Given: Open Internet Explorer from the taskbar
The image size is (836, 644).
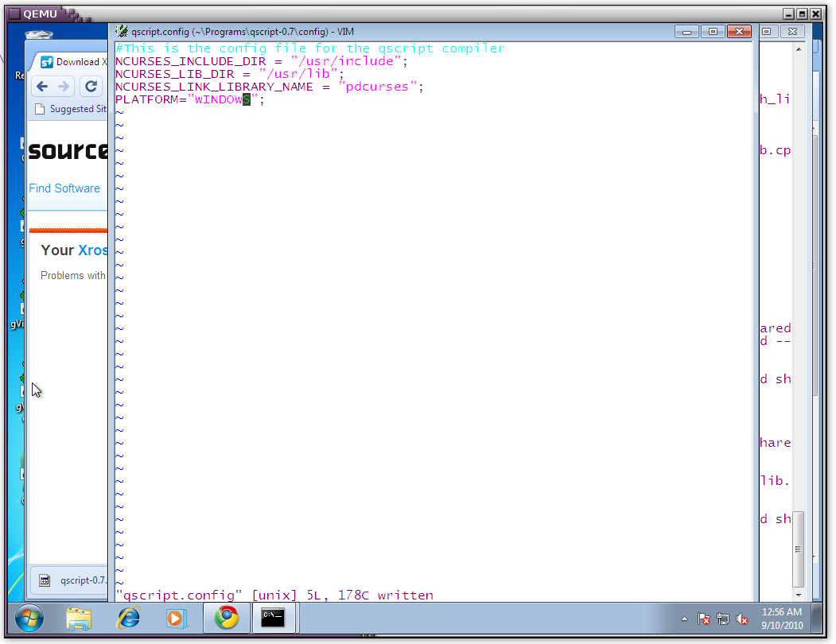Looking at the screenshot, I should pyautogui.click(x=128, y=618).
